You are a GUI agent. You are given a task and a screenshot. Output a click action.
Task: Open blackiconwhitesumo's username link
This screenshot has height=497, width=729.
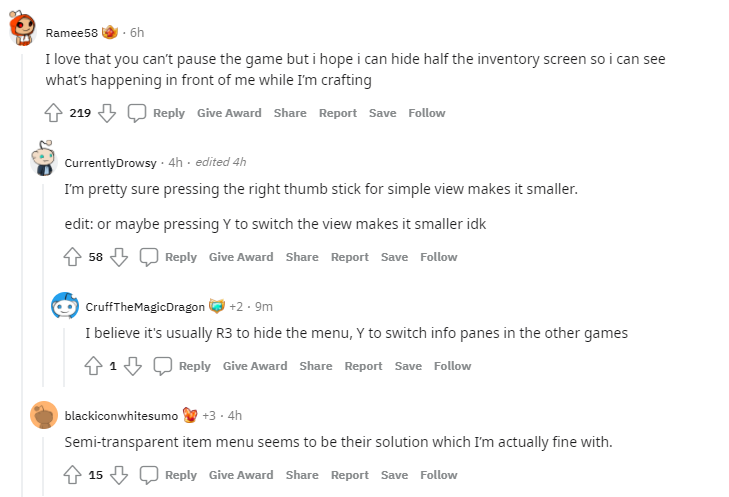[x=121, y=415]
